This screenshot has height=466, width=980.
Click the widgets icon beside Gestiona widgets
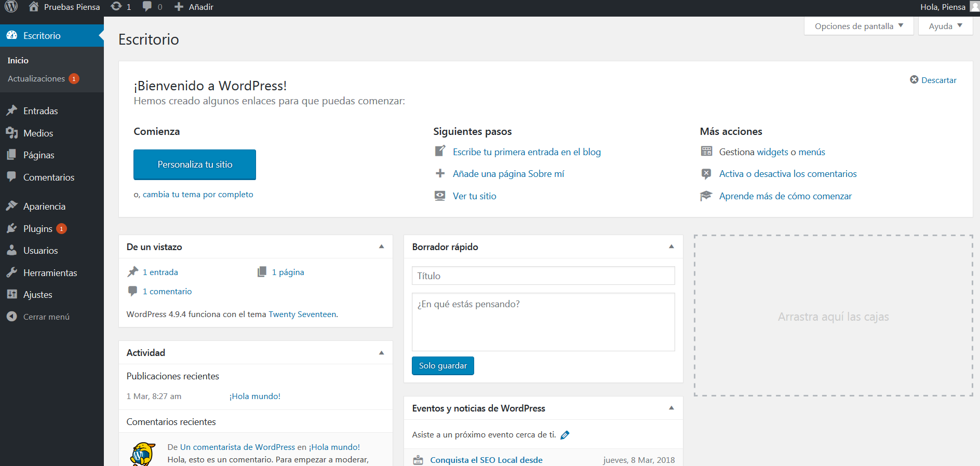click(x=706, y=151)
